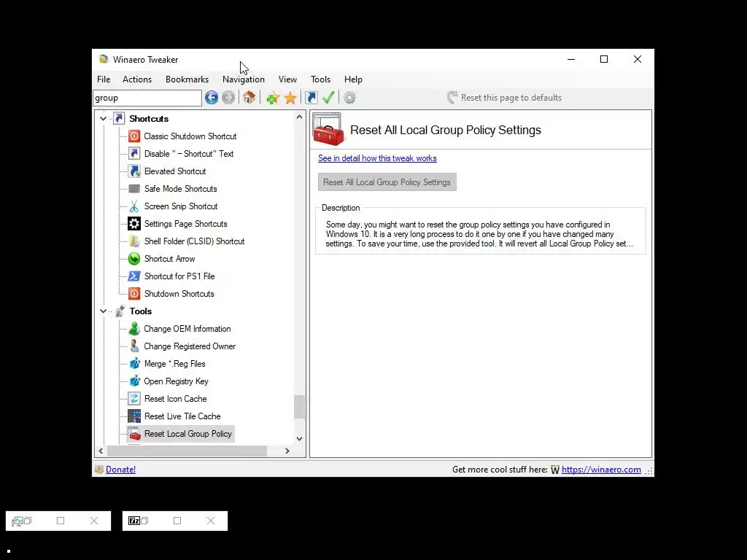747x560 pixels.
Task: Click the green checkmark toolbar icon
Action: click(328, 98)
